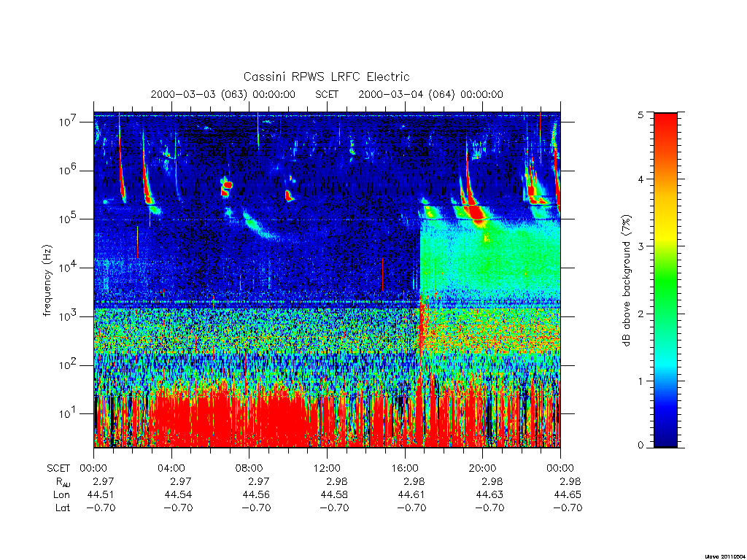Click the Lon row label

click(x=61, y=495)
